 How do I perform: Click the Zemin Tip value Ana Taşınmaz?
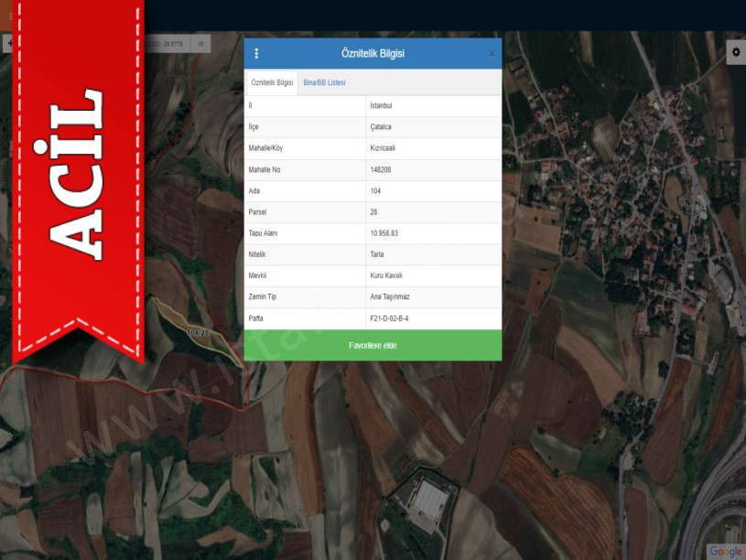coord(389,297)
